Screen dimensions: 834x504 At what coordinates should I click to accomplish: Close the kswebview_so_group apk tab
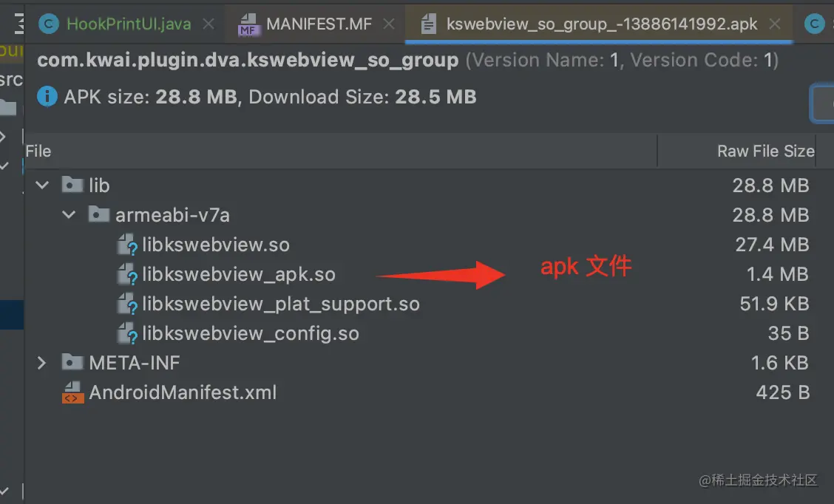coord(775,24)
